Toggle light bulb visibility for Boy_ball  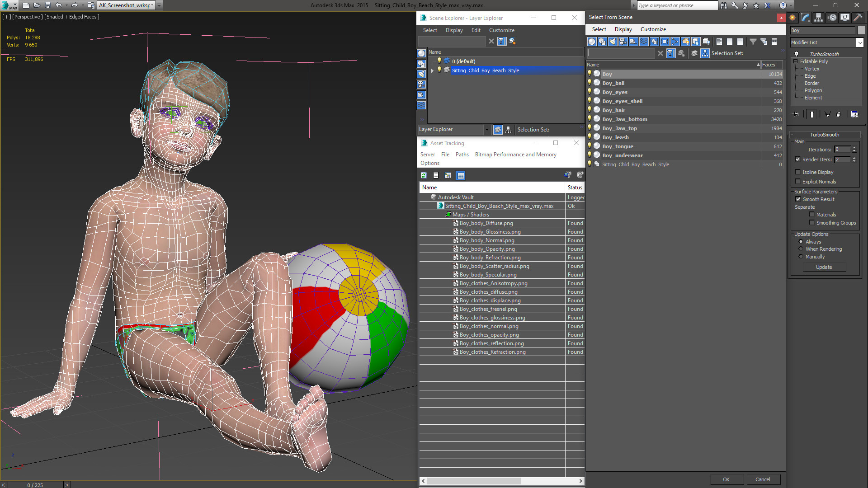(x=590, y=83)
